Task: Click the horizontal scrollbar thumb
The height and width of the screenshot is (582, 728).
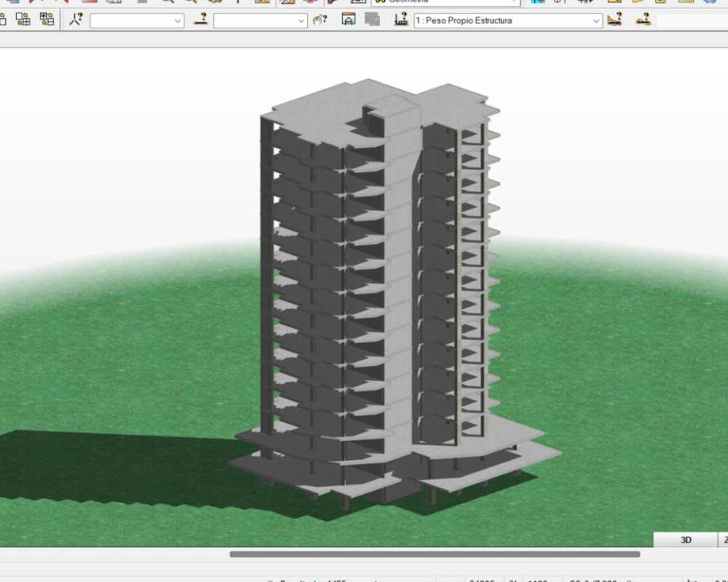Action: point(435,554)
